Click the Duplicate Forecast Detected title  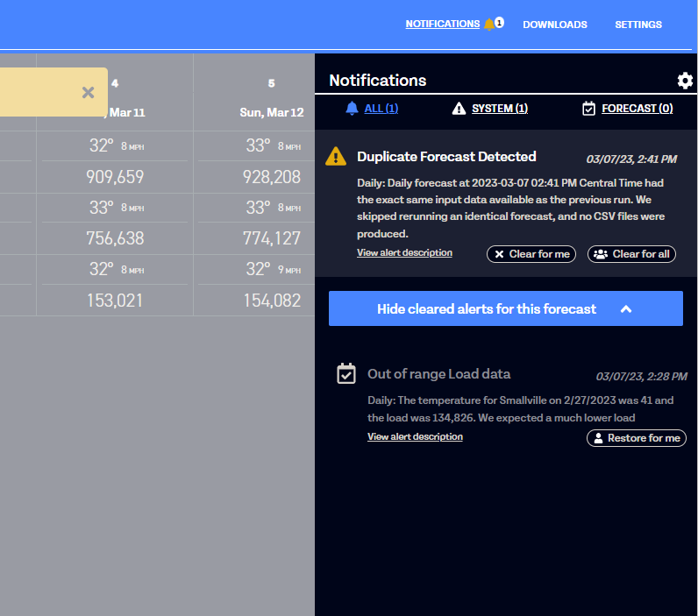tap(446, 157)
